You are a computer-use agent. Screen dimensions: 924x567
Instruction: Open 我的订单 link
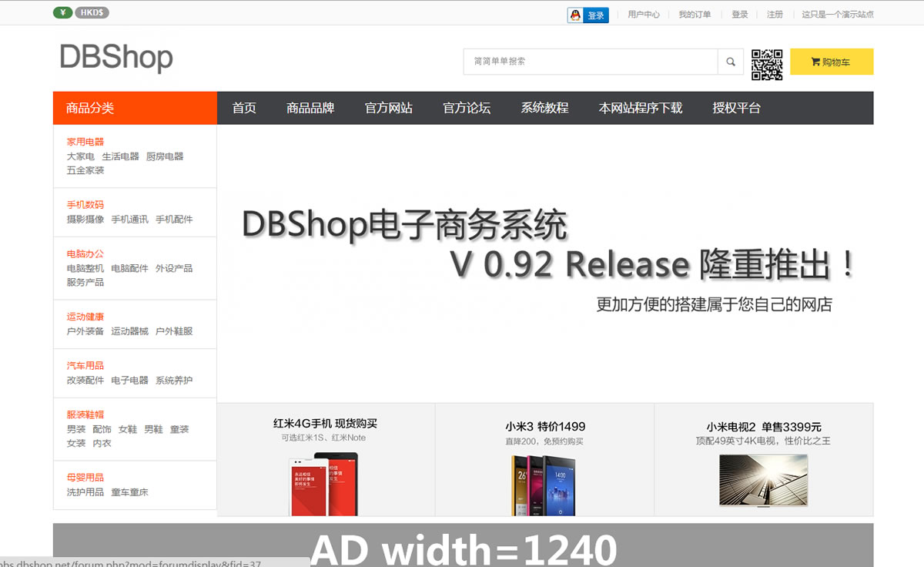[695, 15]
